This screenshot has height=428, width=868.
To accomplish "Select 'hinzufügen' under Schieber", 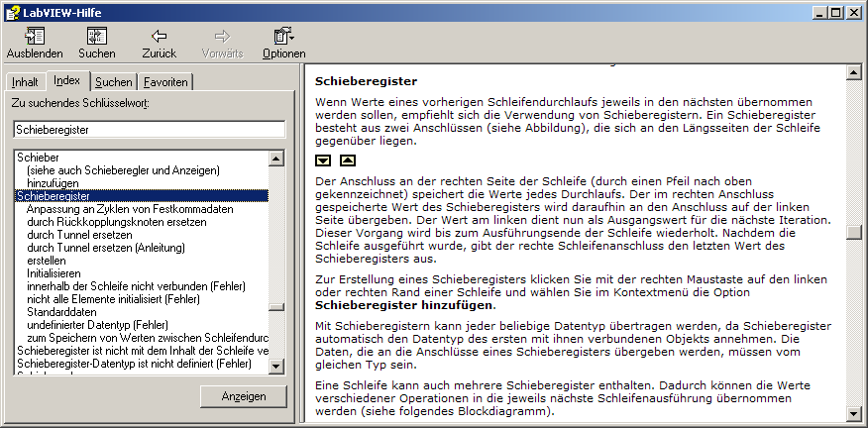I will coord(53,183).
